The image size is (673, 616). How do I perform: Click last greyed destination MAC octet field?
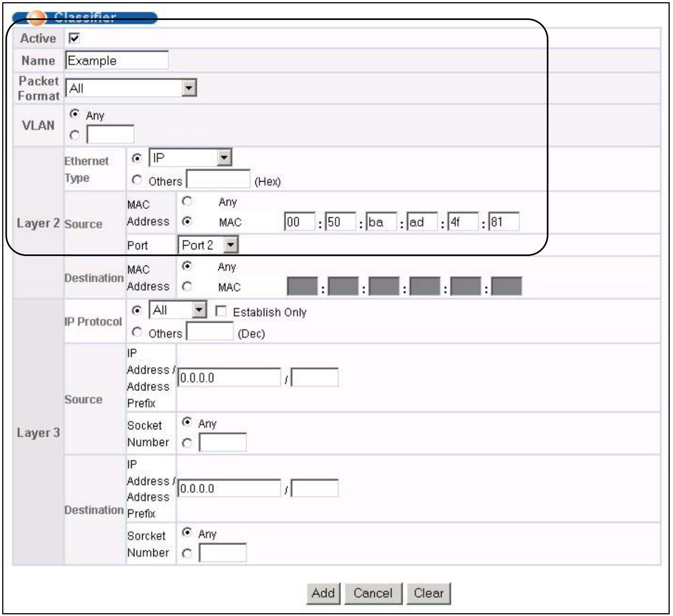pos(506,286)
